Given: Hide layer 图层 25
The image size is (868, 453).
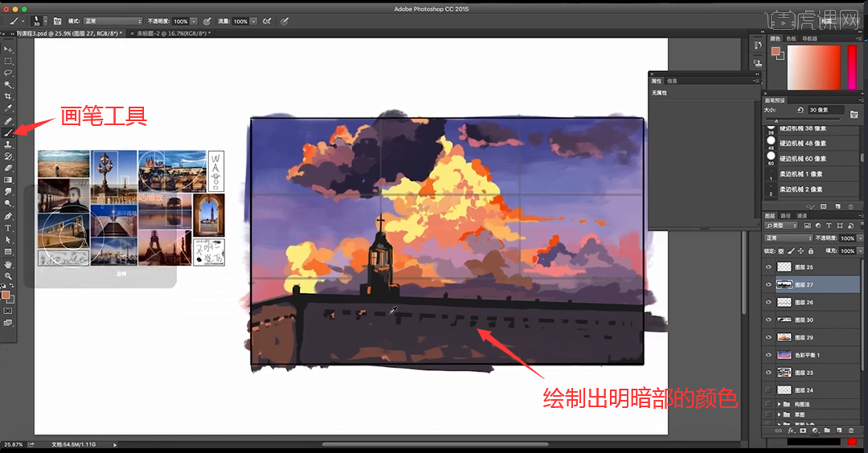Looking at the screenshot, I should click(x=769, y=267).
